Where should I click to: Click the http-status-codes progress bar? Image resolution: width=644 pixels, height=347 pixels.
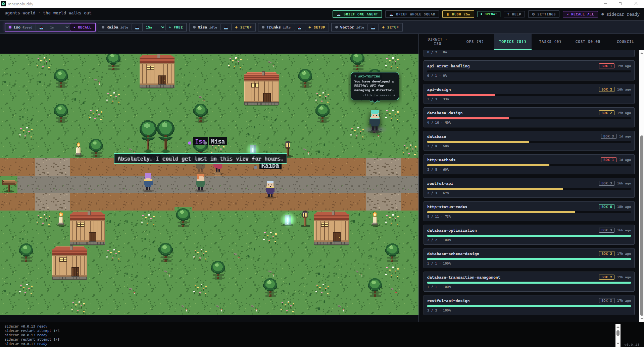tap(529, 212)
